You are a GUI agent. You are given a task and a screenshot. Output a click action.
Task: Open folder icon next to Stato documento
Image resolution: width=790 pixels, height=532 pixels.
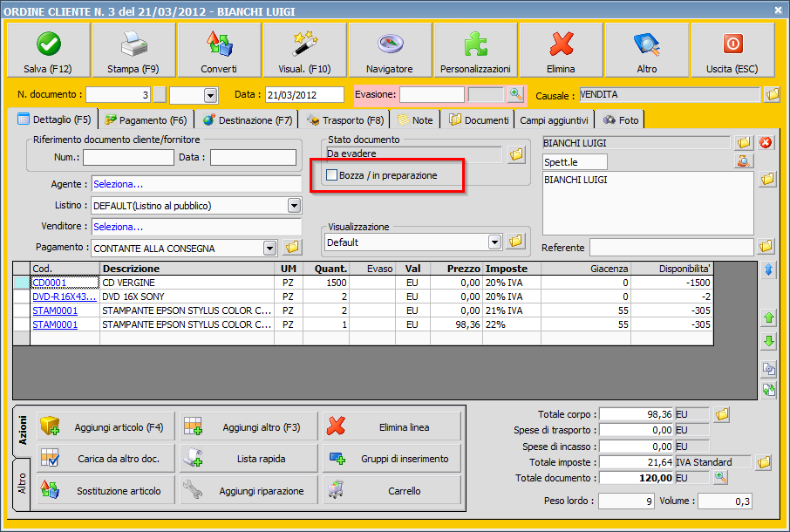point(516,154)
